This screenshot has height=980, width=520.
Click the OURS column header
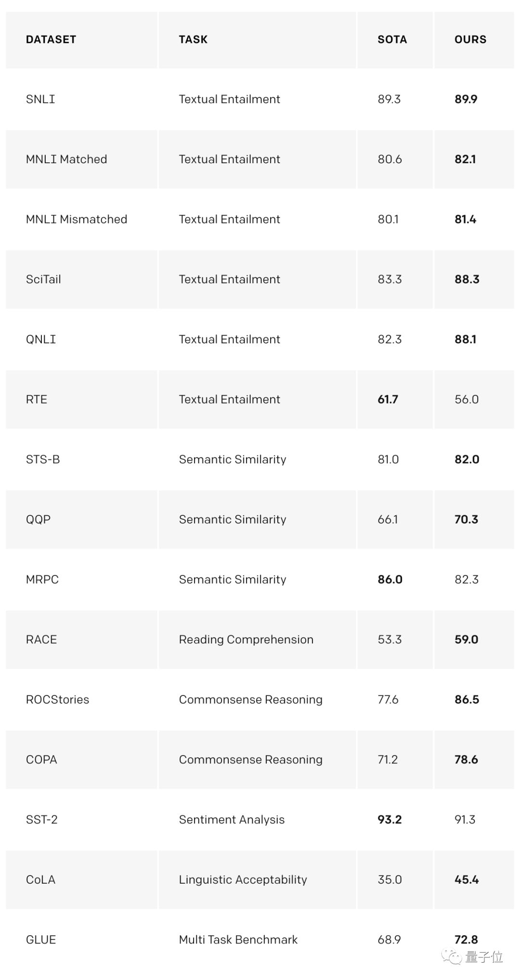[470, 39]
